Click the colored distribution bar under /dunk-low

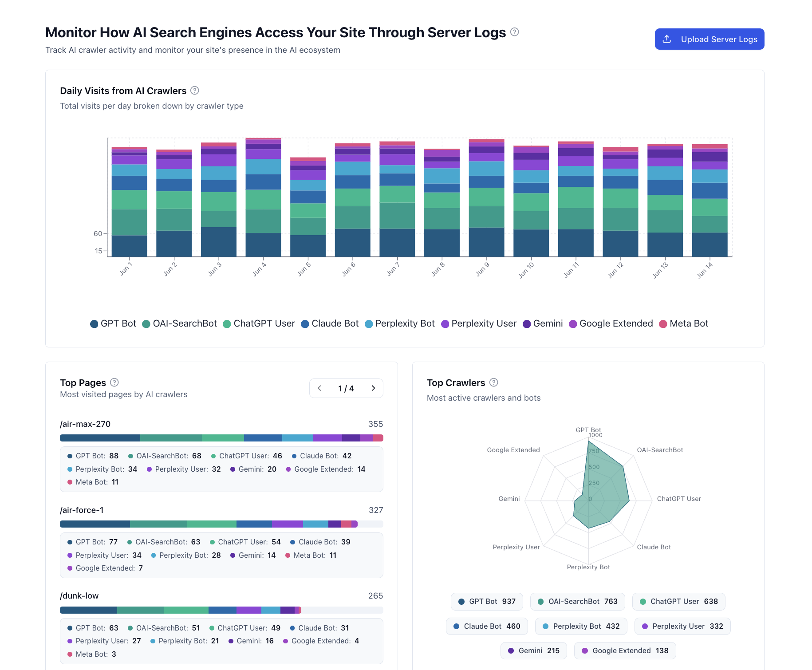pos(177,610)
